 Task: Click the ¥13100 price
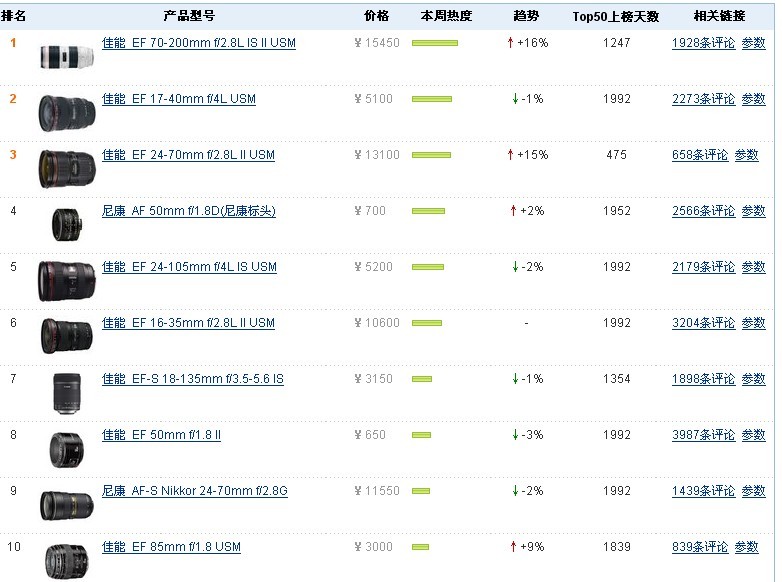point(377,155)
